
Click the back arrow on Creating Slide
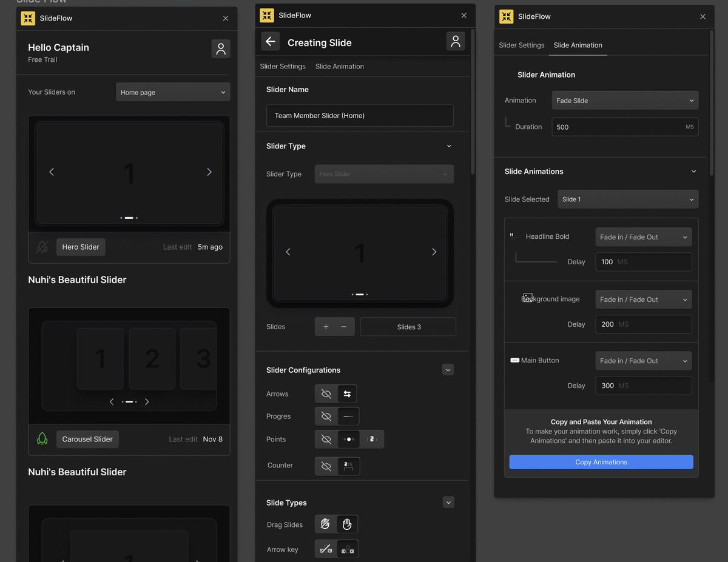[270, 41]
